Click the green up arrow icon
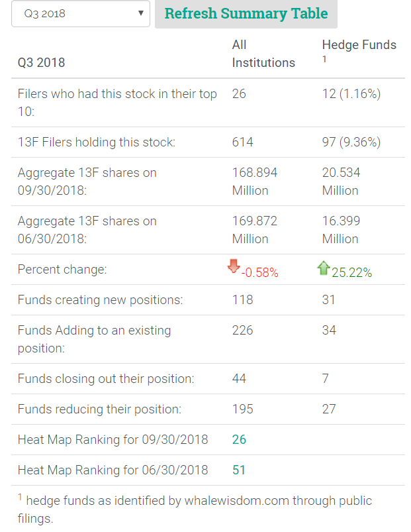 tap(324, 268)
